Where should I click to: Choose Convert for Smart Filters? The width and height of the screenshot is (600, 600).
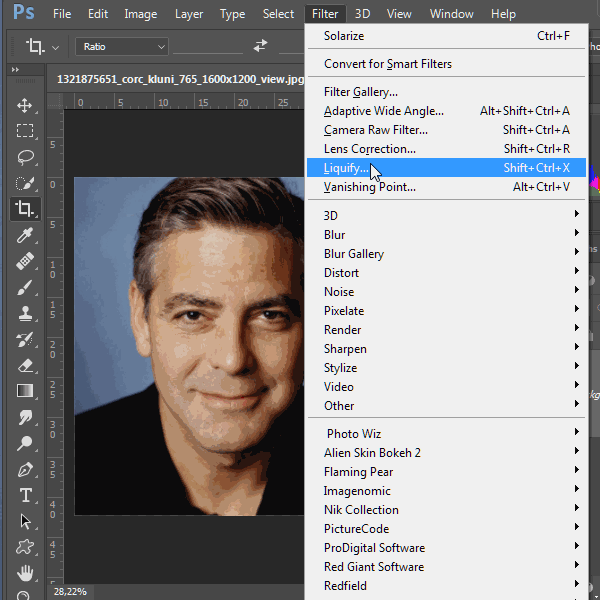[388, 64]
